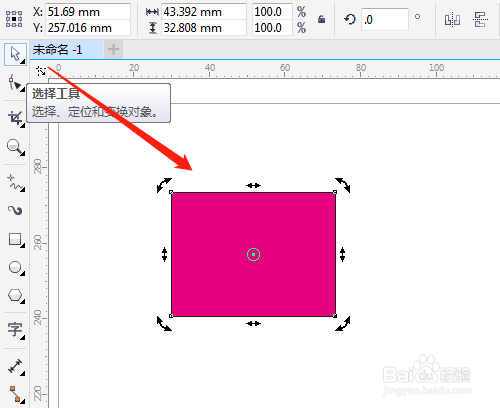Select the Parallel Dimension tool
500x408 pixels.
[x=15, y=366]
